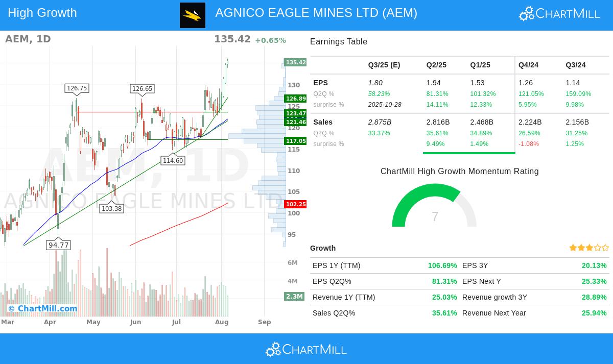Click the estimated EPS value 1.80
Viewport: 613px width, 364px height.
[x=375, y=83]
